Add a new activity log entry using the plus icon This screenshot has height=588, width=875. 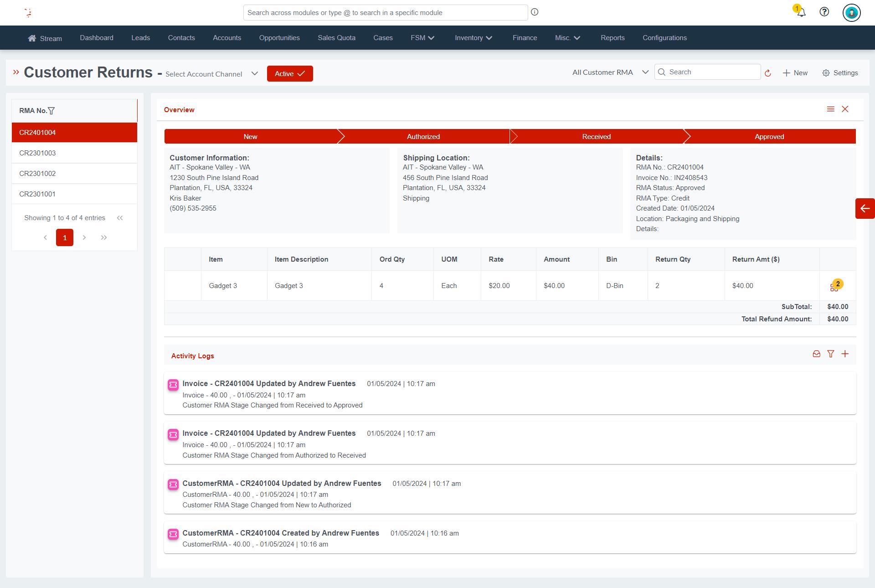pos(845,354)
